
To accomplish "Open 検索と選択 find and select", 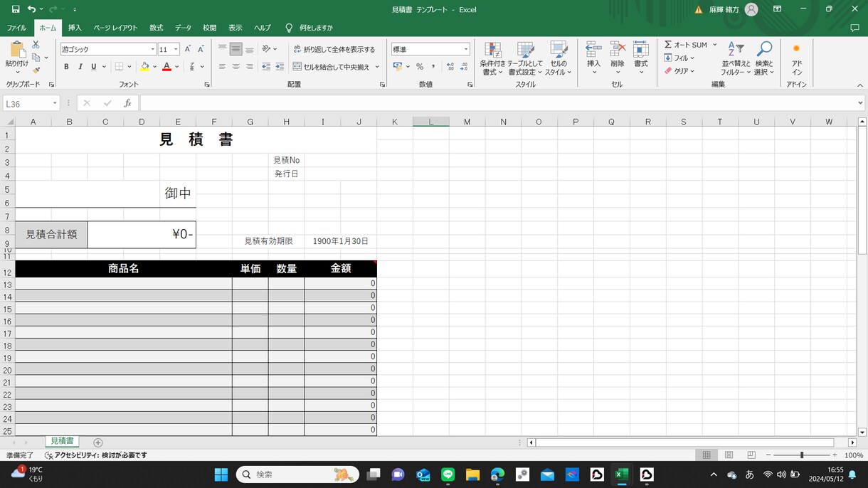I will [763, 58].
